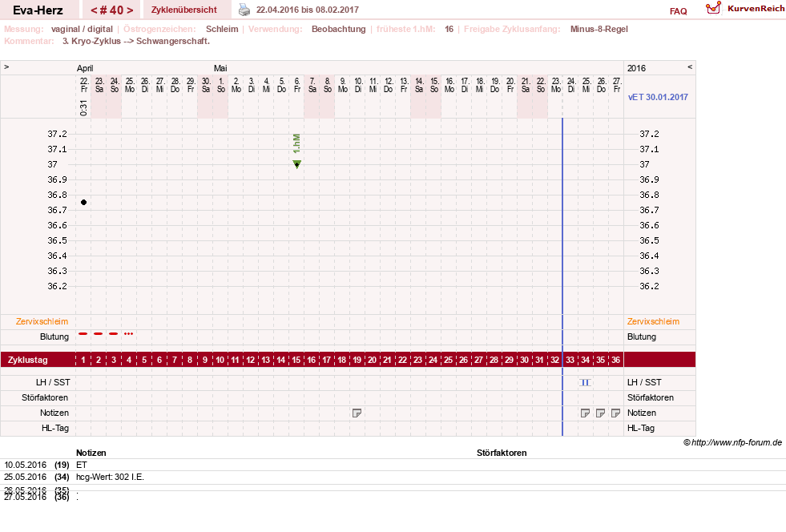Open the note icon on cycle day 35
Image resolution: width=786 pixels, height=532 pixels.
pyautogui.click(x=601, y=413)
